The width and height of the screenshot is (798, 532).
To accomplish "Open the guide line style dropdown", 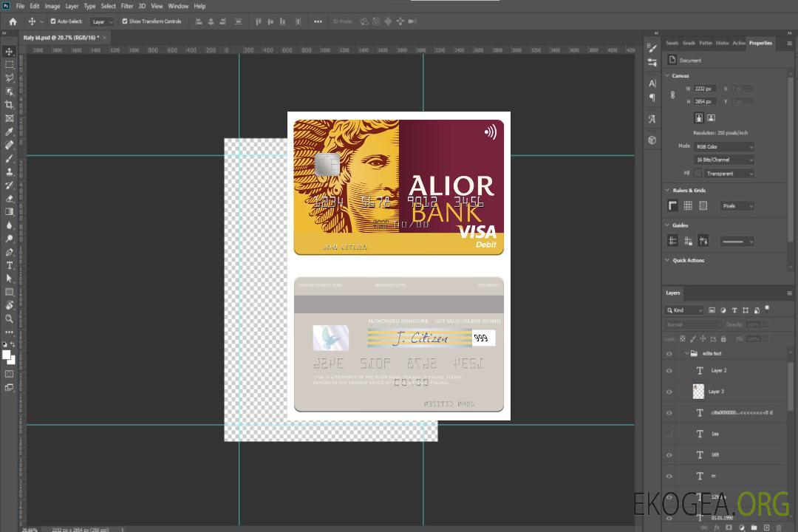I will coord(737,242).
